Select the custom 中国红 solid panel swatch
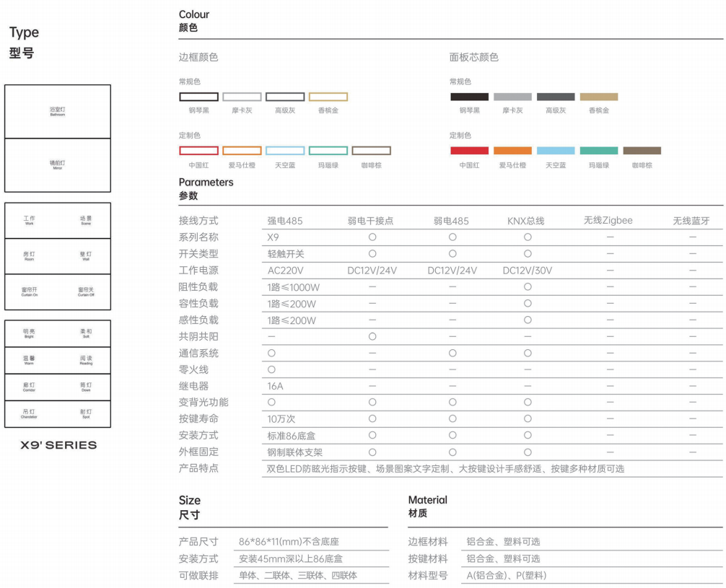Screen dimensions: 726x588 click(469, 151)
